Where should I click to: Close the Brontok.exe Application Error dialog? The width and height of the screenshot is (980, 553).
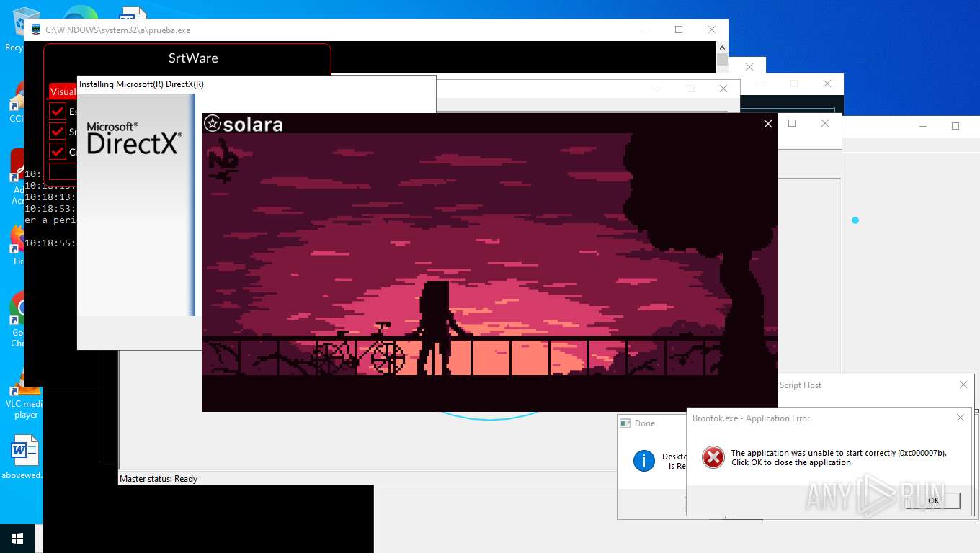pos(961,418)
